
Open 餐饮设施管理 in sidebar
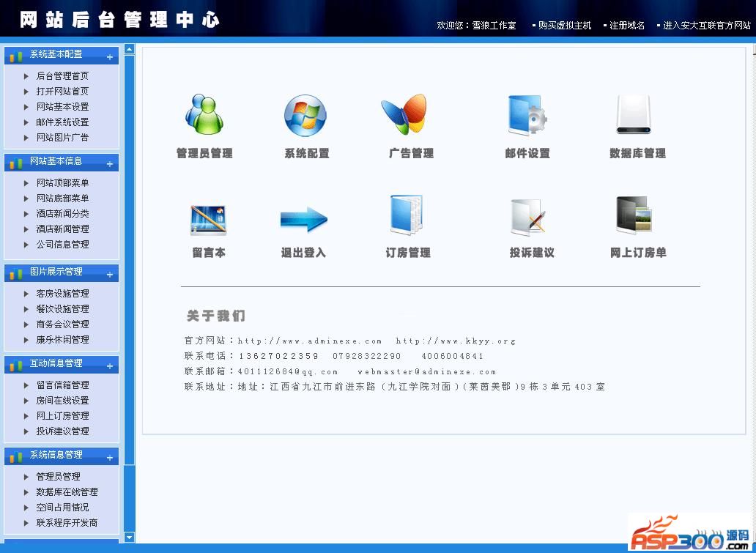63,308
